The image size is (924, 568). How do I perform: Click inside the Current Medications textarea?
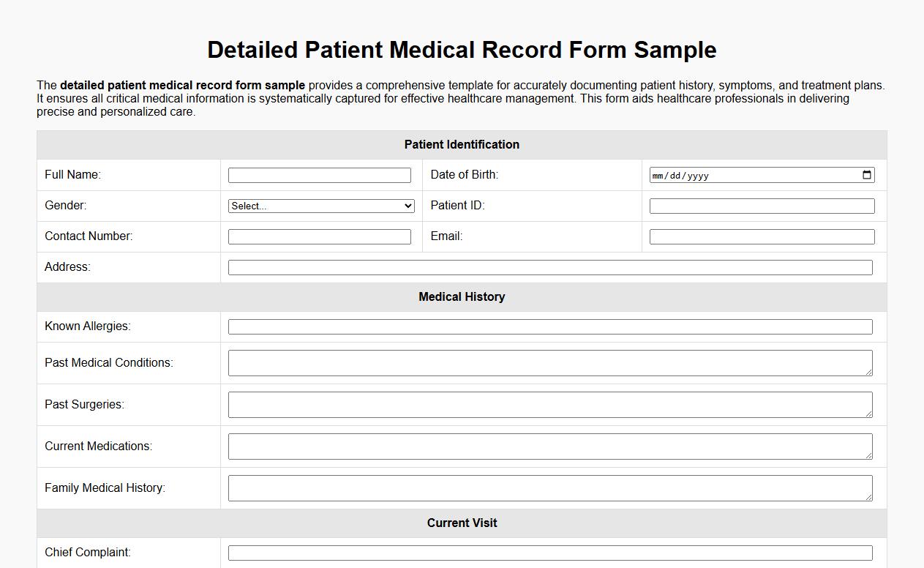550,446
